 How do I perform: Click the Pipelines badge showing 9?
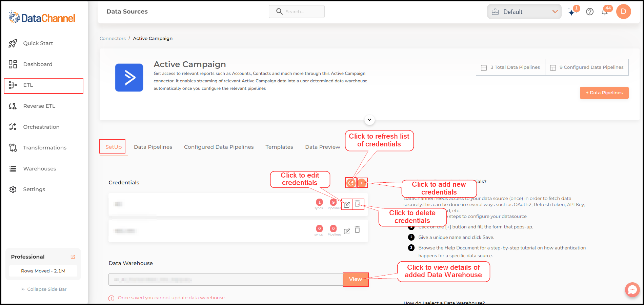(334, 202)
